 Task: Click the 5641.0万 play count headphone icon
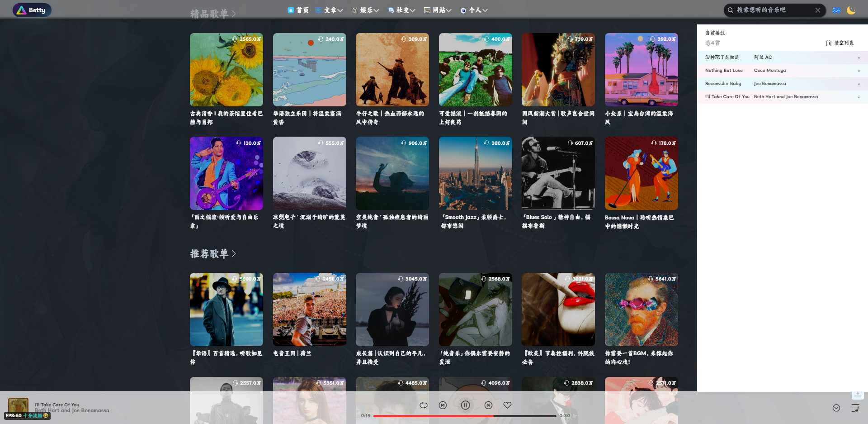pyautogui.click(x=651, y=279)
